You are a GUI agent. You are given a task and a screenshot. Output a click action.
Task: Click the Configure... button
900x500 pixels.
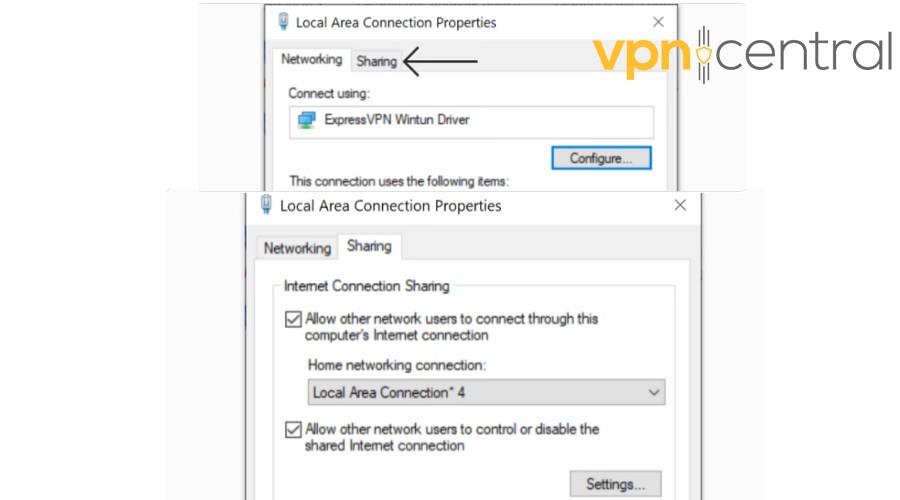coord(602,158)
